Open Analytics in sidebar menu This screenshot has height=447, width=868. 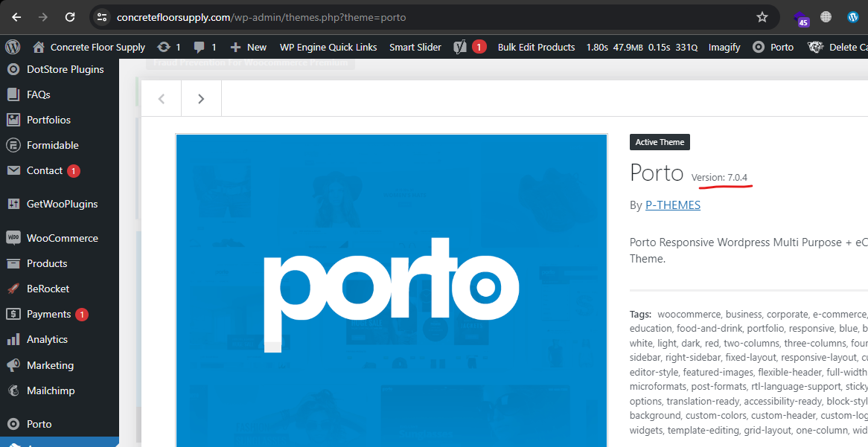[x=60, y=340]
